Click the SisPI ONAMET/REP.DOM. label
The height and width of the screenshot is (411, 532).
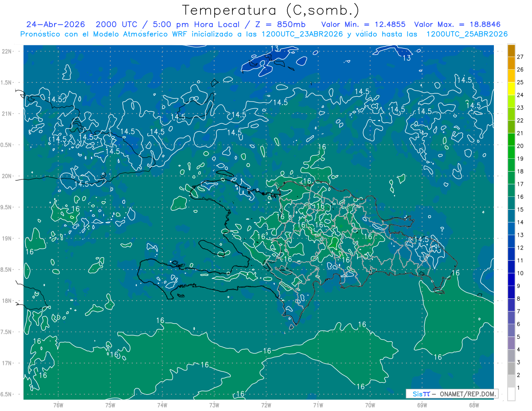click(452, 394)
